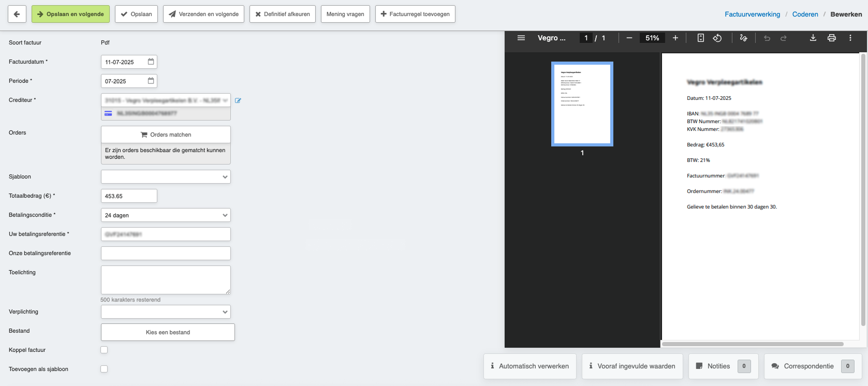Click the undo icon in PDF toolbar
Image resolution: width=868 pixels, height=386 pixels.
[x=767, y=38]
